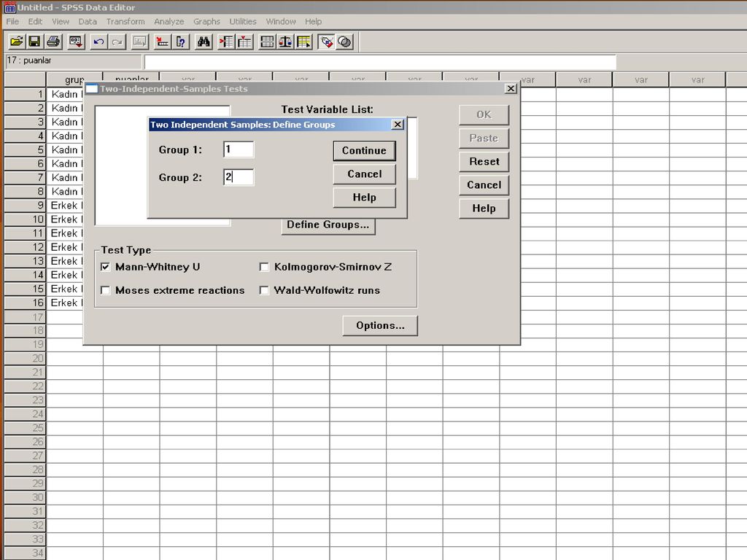Open the Edit menu
The width and height of the screenshot is (747, 560).
(x=35, y=21)
